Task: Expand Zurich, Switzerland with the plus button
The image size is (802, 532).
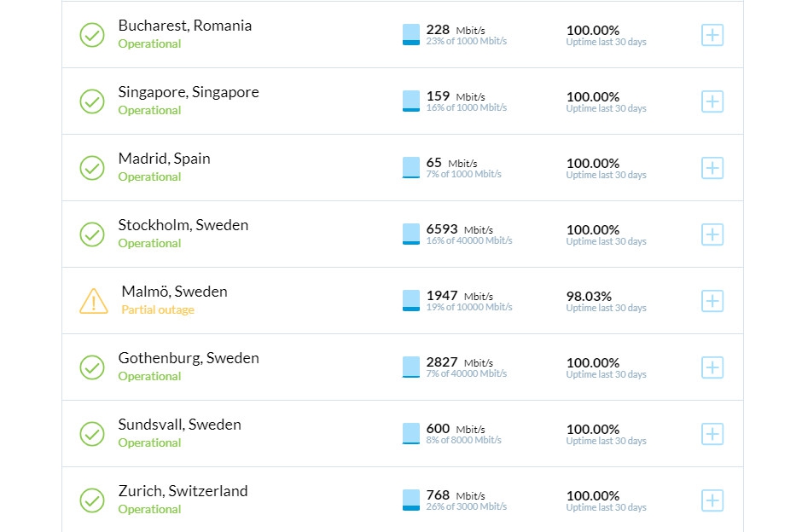Action: coord(712,500)
